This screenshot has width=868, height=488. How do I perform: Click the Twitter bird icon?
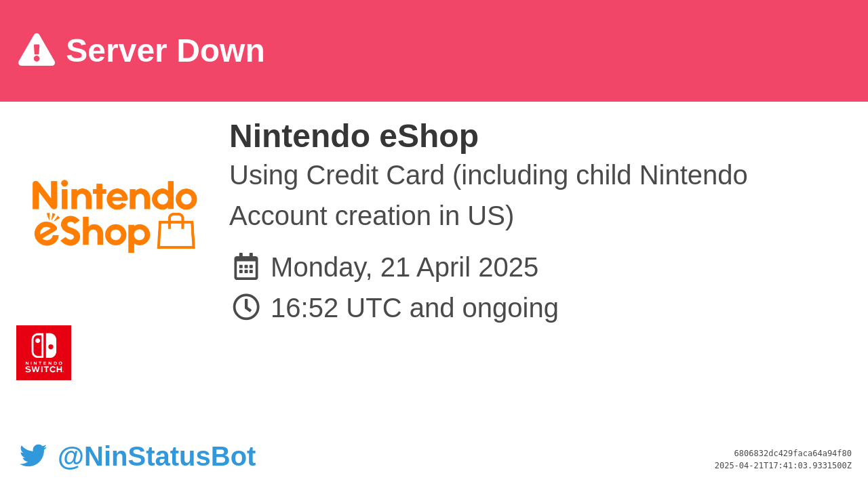click(x=33, y=455)
